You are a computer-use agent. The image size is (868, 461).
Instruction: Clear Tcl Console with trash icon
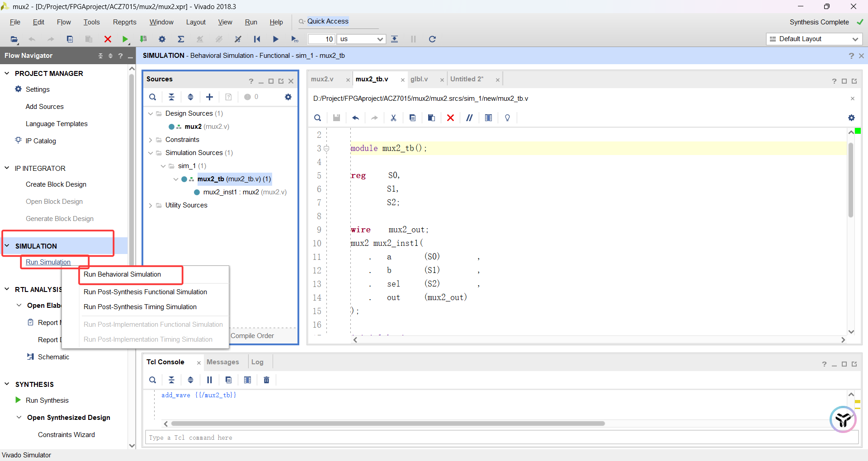[x=266, y=380]
